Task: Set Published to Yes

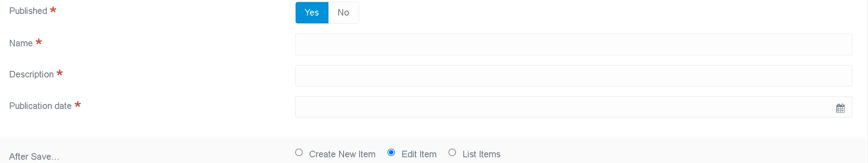Action: click(x=312, y=13)
